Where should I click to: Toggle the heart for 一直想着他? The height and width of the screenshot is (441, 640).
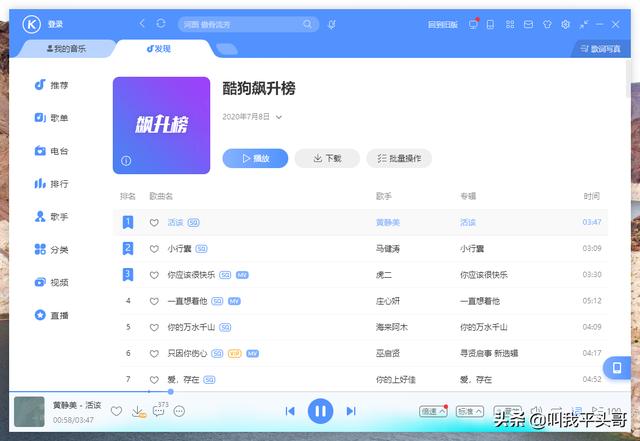coord(154,300)
